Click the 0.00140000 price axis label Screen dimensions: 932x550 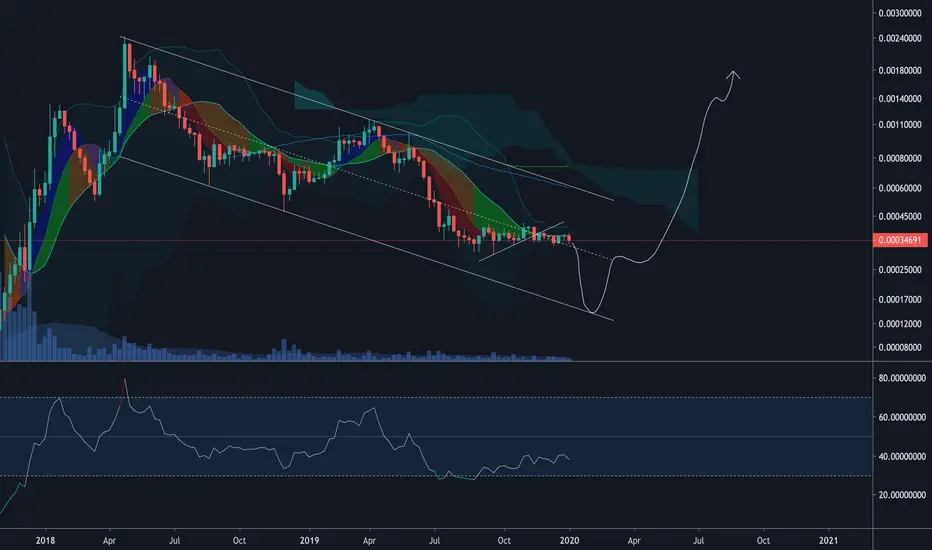point(900,98)
